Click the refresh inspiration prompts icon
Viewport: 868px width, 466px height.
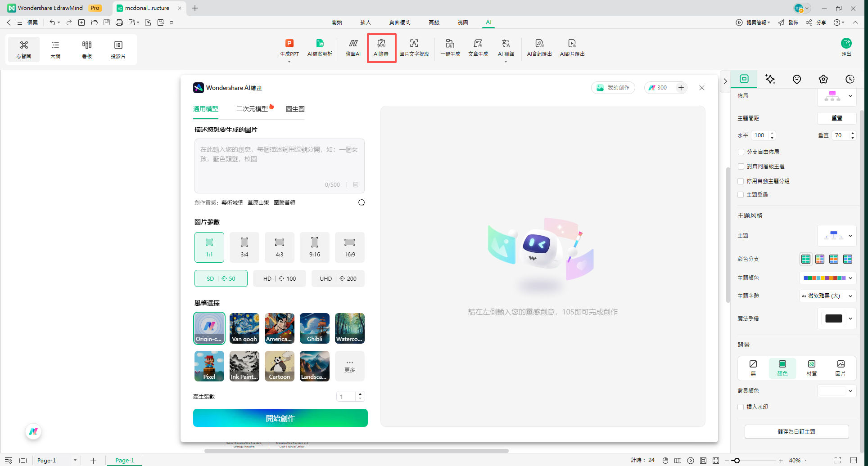[361, 202]
